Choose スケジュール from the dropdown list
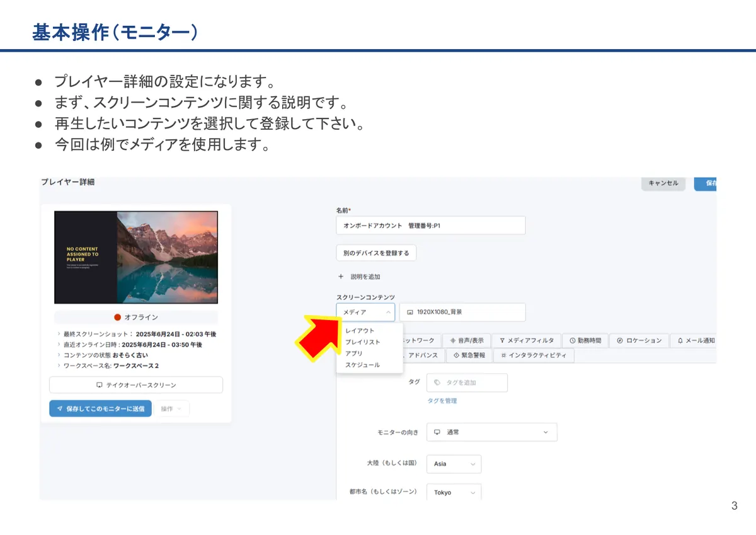Image resolution: width=756 pixels, height=535 pixels. tap(363, 365)
